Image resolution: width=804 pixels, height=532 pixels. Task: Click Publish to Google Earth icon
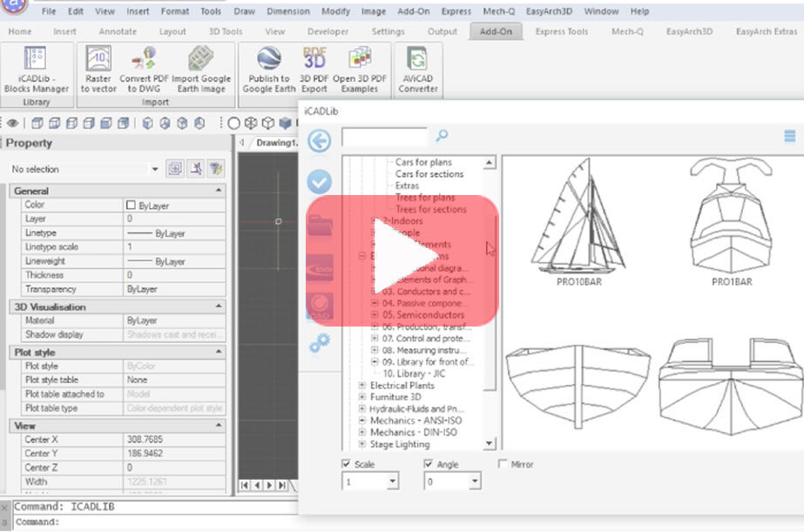click(268, 70)
